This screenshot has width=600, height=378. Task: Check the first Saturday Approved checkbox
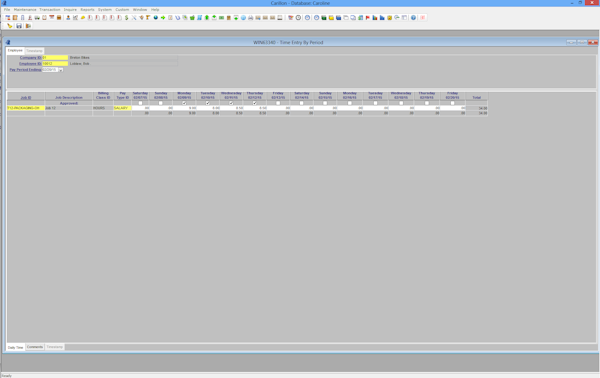pyautogui.click(x=140, y=103)
